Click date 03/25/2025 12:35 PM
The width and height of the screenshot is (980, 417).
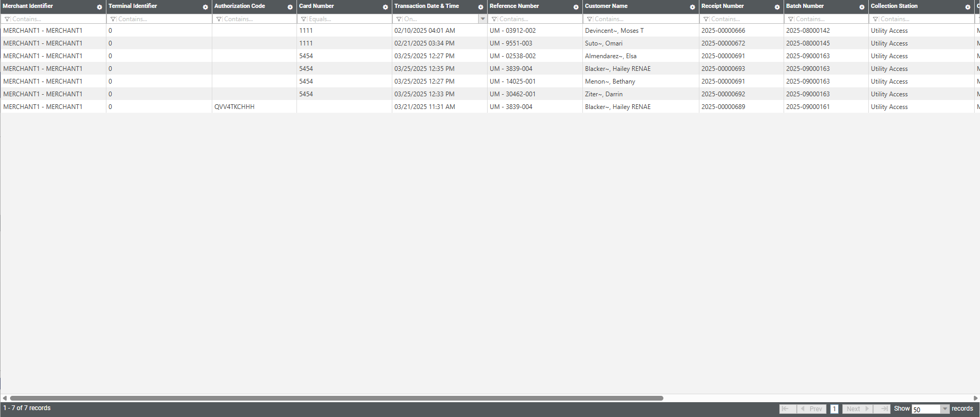[424, 69]
